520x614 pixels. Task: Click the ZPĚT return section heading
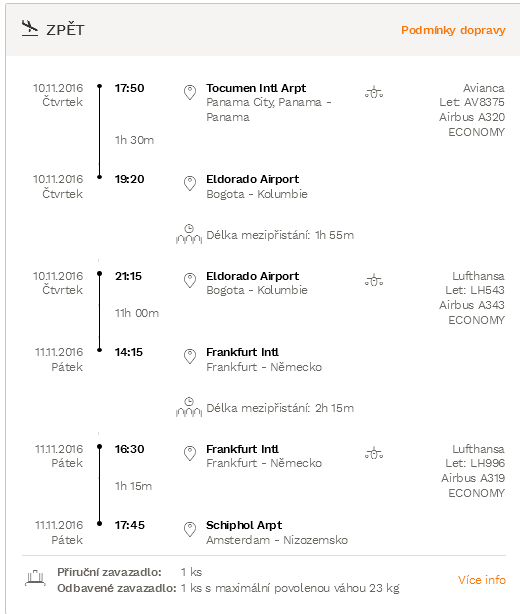point(65,30)
